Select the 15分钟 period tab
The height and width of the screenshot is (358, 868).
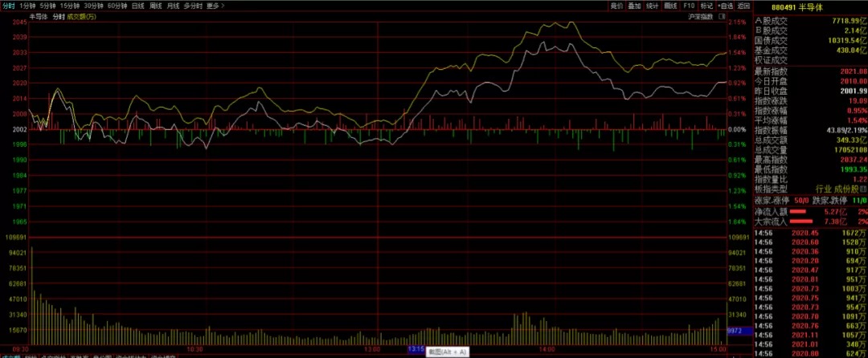click(70, 6)
